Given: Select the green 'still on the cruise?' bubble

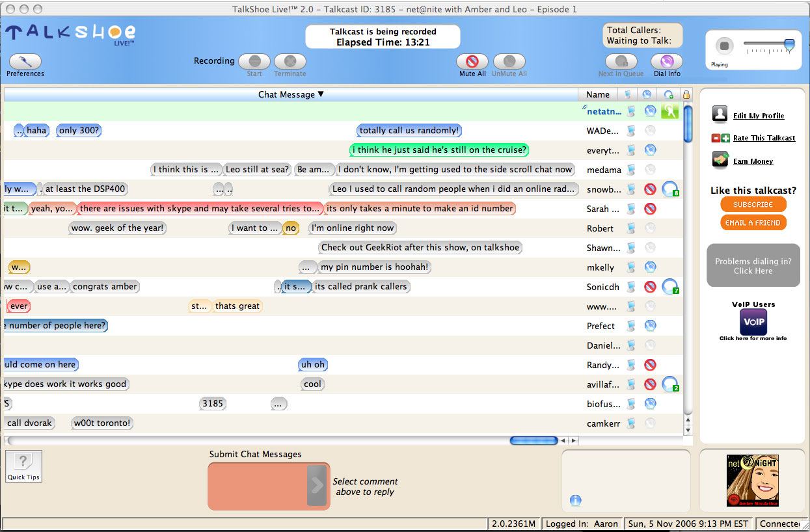Looking at the screenshot, I should tap(439, 150).
